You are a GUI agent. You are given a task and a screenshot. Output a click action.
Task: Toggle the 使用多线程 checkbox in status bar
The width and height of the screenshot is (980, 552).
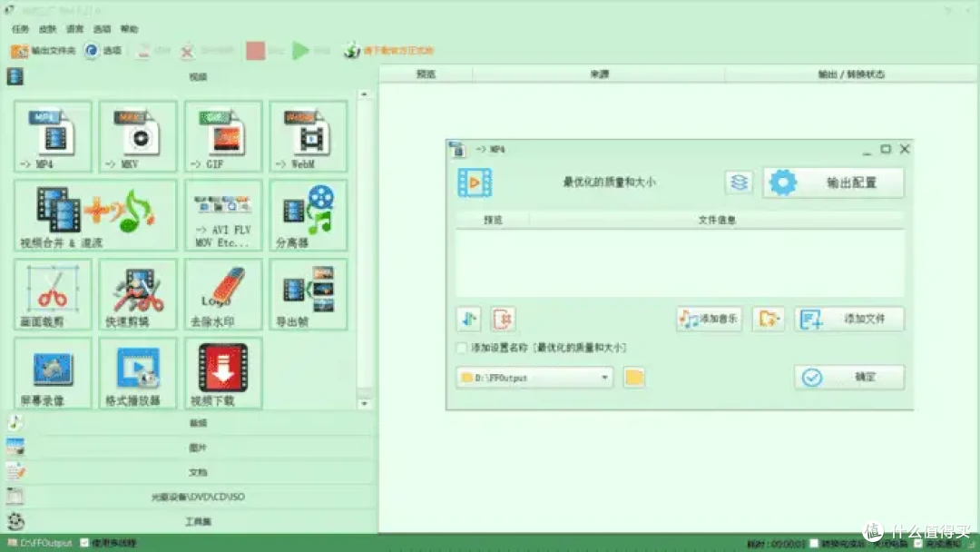pos(84,543)
